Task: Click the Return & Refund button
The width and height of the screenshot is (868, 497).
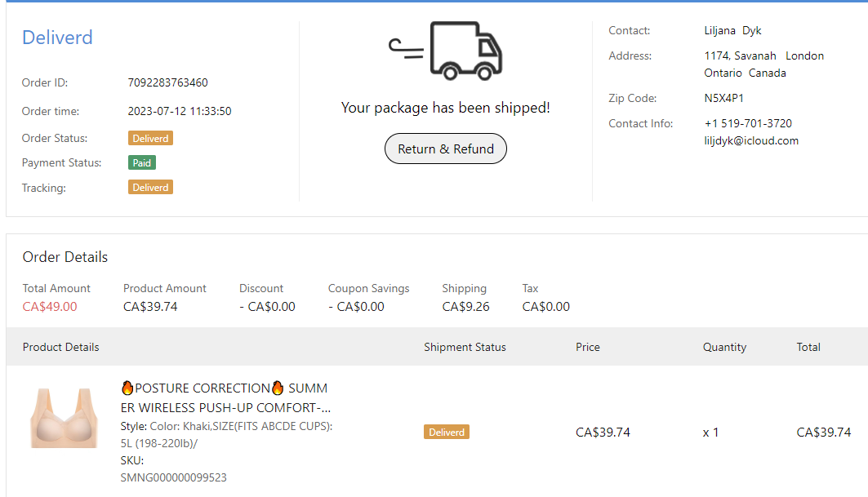Action: click(446, 149)
